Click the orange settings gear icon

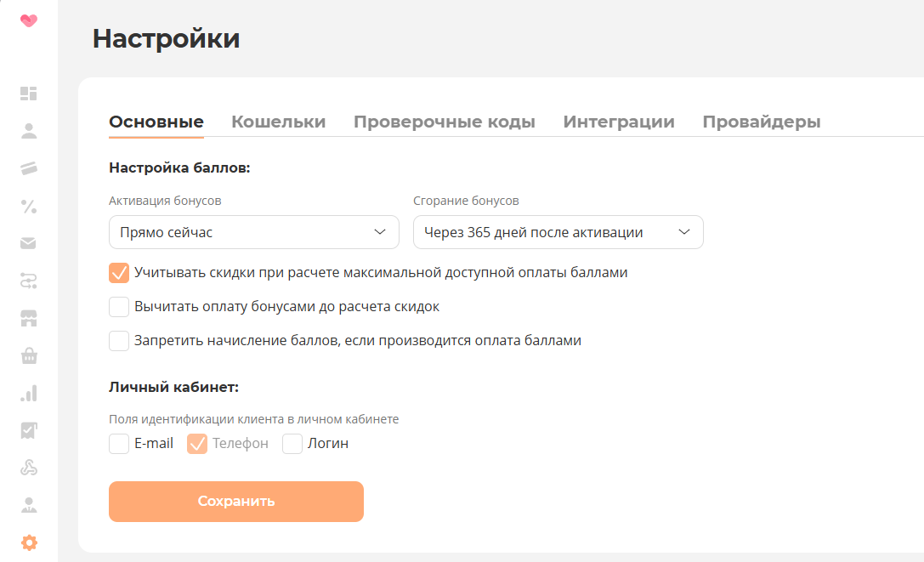point(29,542)
